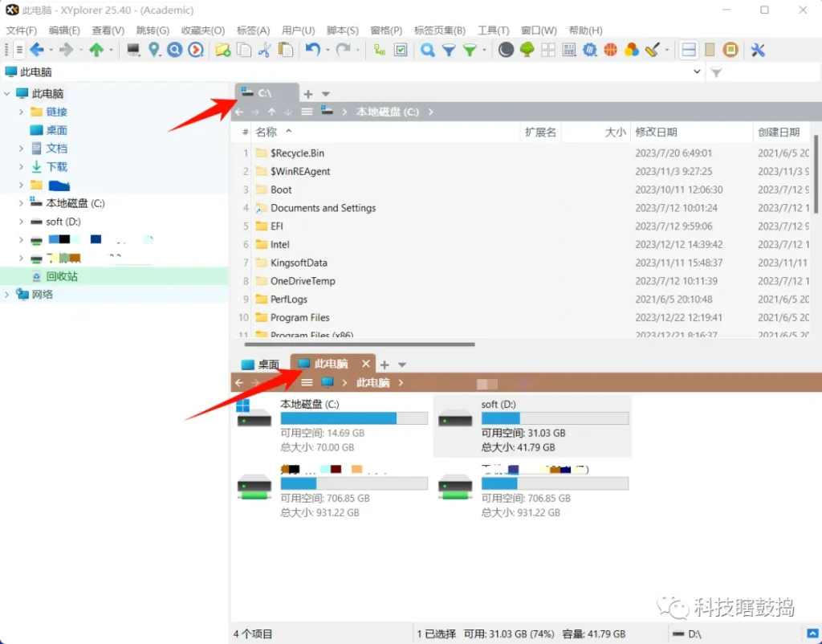Open the 查看(V) menu

pos(108,31)
